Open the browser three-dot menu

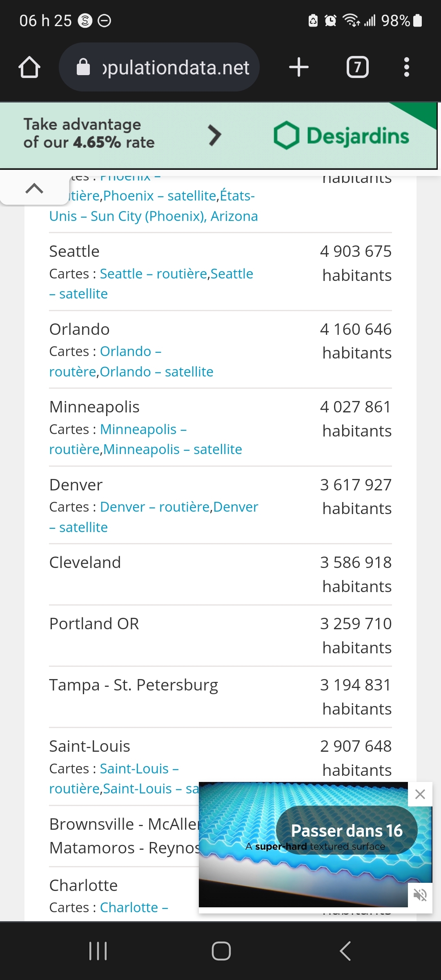pyautogui.click(x=406, y=67)
